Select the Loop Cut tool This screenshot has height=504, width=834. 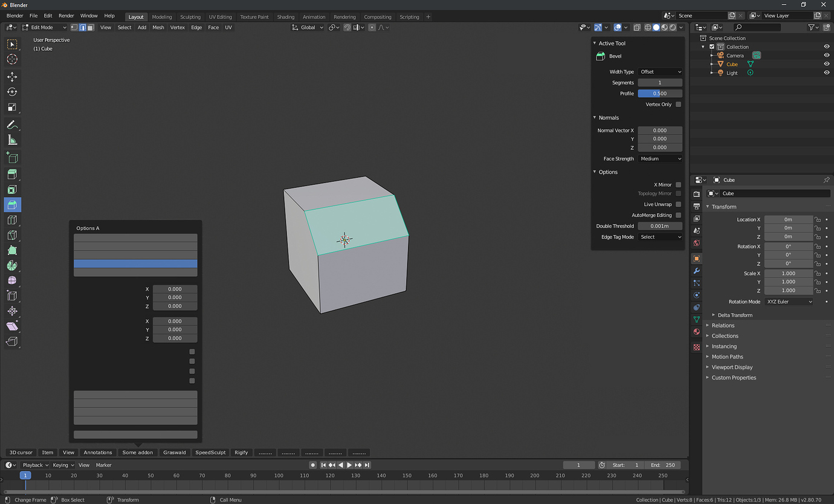(x=12, y=220)
